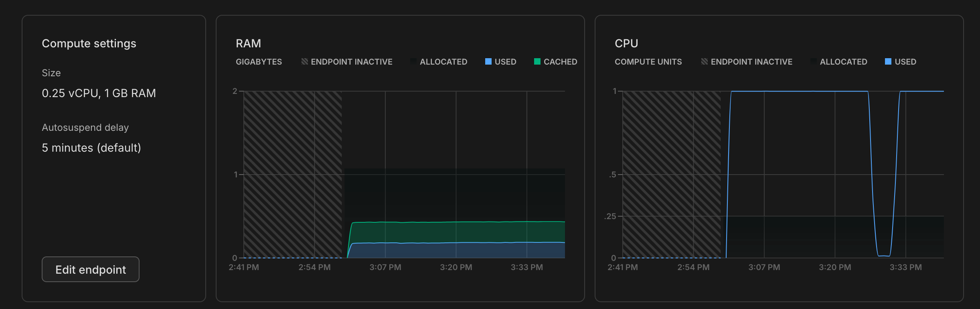Click the 2:54 PM tick on CPU chart
Screen dimensions: 980x309
[x=693, y=267]
